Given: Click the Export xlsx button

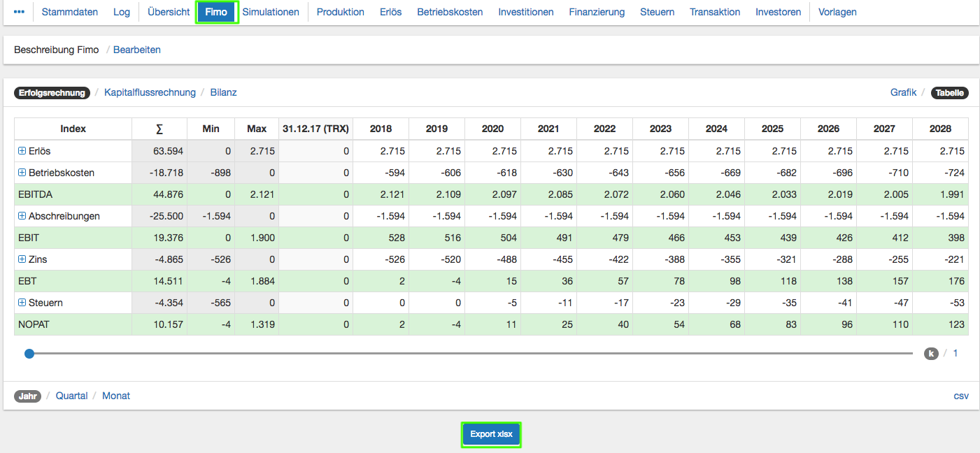Looking at the screenshot, I should pos(491,434).
